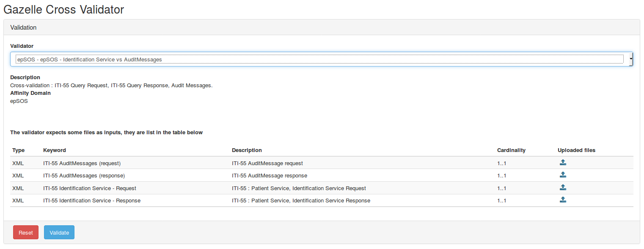The width and height of the screenshot is (644, 249).
Task: Click the Validator dropdown arrow
Action: point(631,60)
